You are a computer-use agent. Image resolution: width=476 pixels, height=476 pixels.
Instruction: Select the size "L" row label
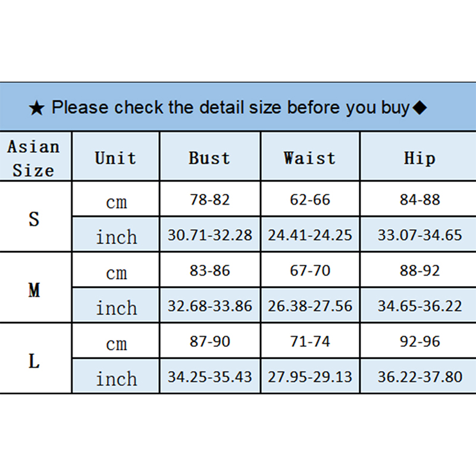pyautogui.click(x=34, y=360)
